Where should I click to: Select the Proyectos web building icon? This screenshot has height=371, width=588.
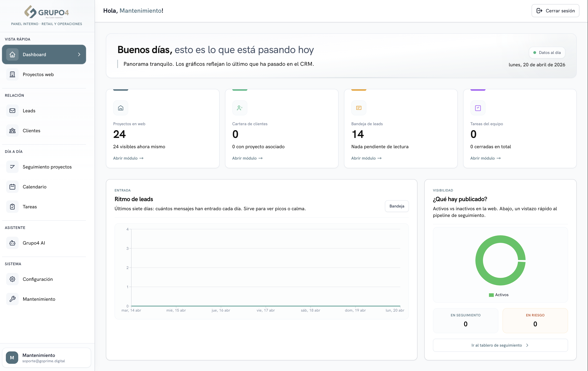[x=12, y=74]
